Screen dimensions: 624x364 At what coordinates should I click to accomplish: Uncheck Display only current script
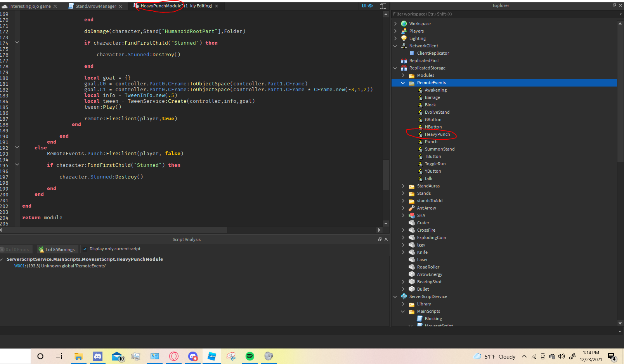pyautogui.click(x=85, y=249)
